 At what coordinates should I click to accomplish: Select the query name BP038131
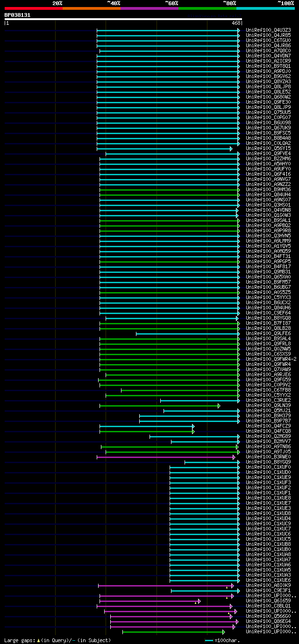tap(17, 15)
